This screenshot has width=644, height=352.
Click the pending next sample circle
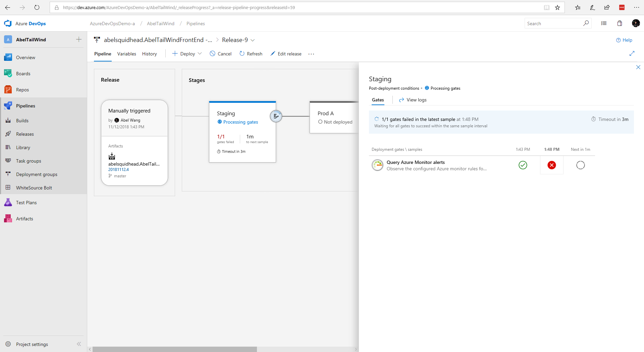(x=581, y=165)
